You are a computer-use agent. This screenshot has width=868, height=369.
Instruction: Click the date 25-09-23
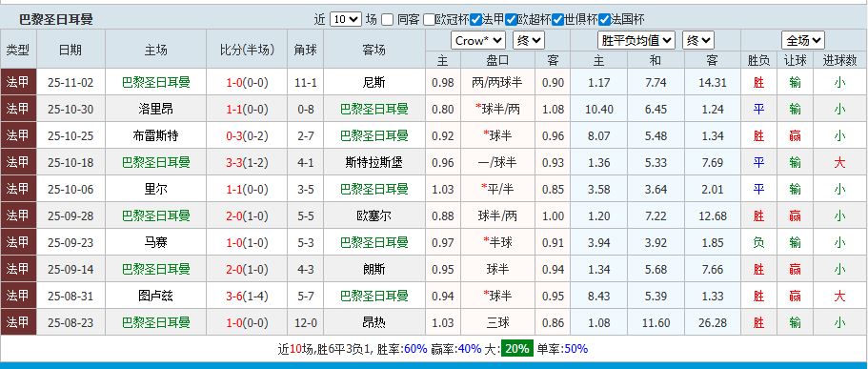[71, 242]
